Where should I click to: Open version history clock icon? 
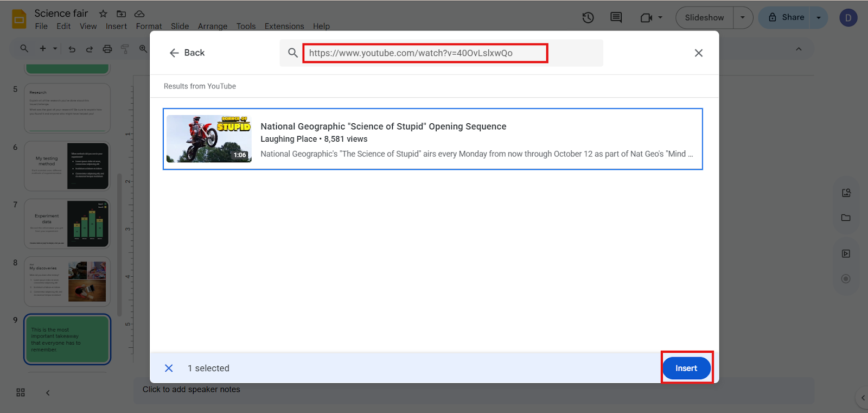point(588,18)
